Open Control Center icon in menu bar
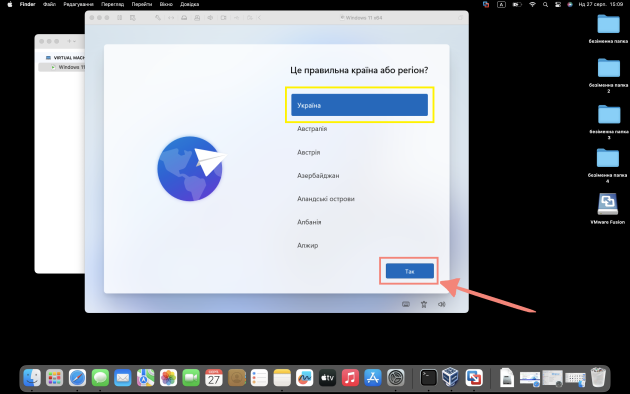Image resolution: width=630 pixels, height=394 pixels. point(558,4)
